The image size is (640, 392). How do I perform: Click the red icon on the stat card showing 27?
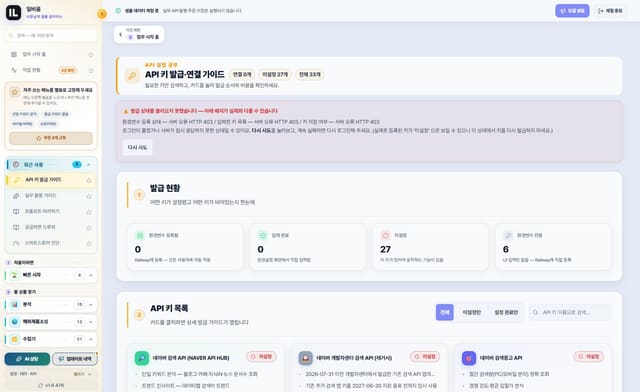(385, 235)
